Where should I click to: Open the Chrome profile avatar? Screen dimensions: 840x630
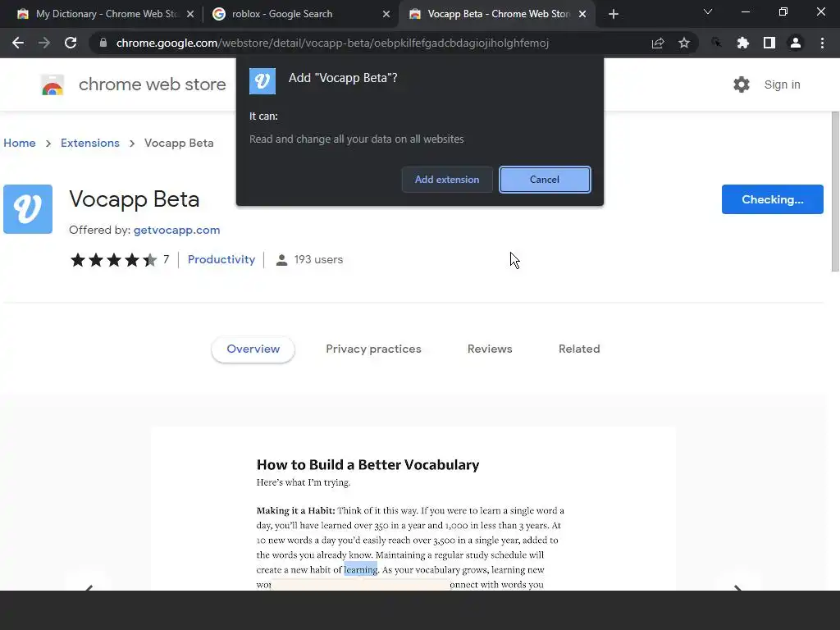click(796, 43)
